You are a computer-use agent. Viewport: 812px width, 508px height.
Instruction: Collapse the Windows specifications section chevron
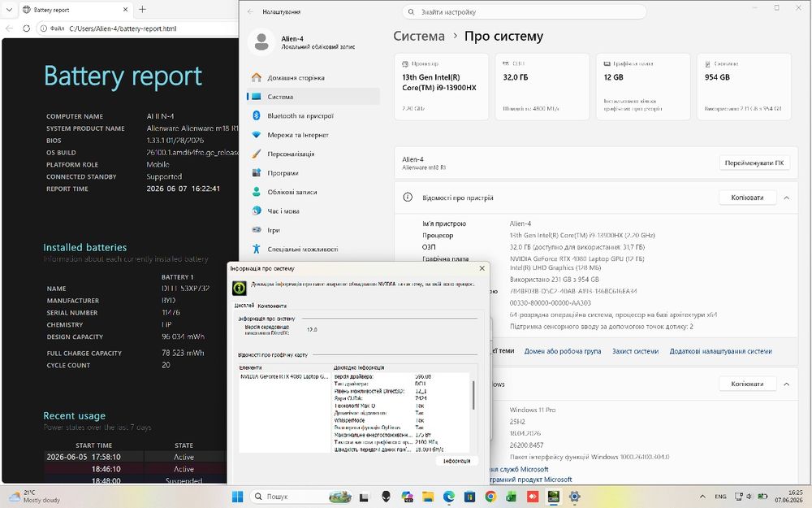click(786, 384)
